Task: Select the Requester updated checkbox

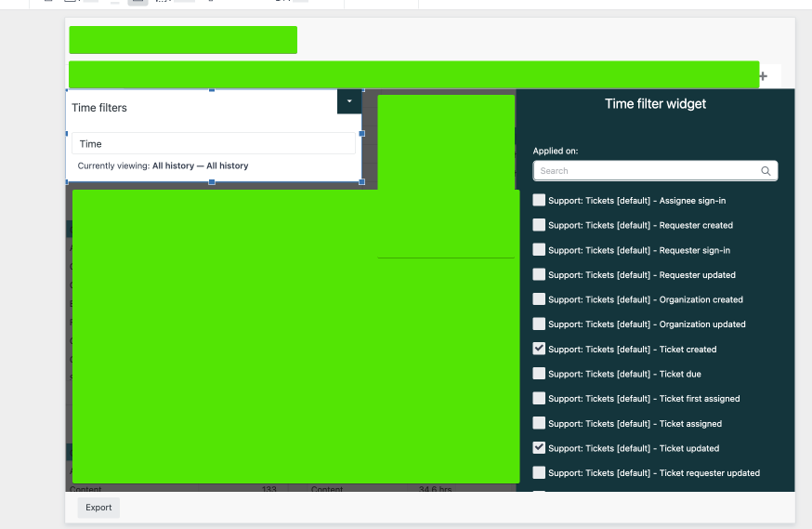Action: [539, 274]
